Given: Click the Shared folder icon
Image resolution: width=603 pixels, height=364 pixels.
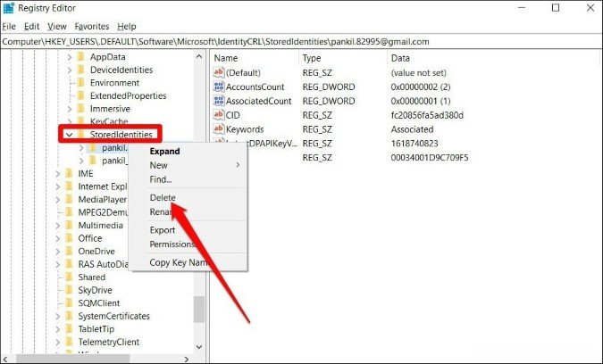Looking at the screenshot, I should 69,277.
